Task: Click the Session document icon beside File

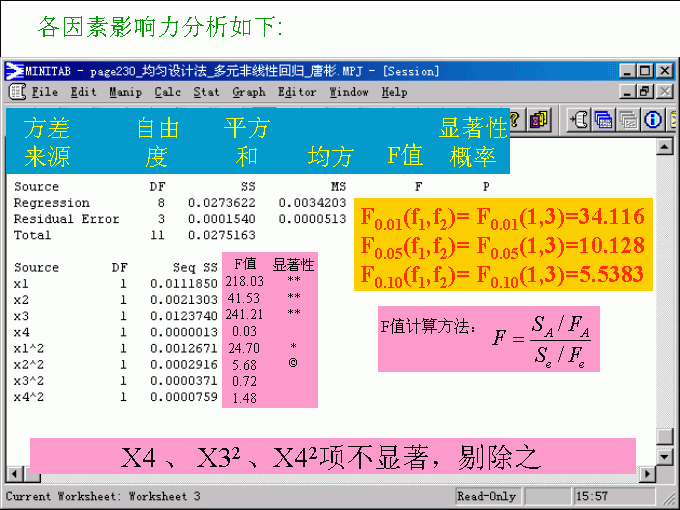Action: [x=16, y=92]
